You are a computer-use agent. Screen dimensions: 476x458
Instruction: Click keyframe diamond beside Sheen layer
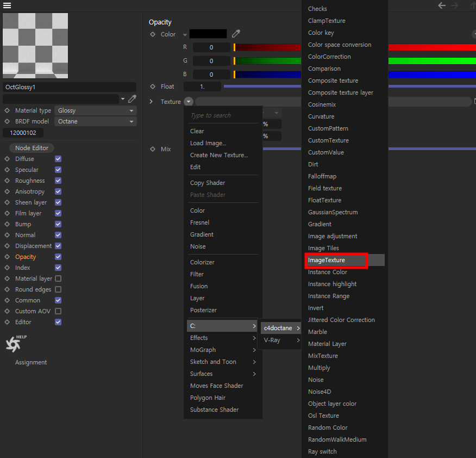pos(7,202)
